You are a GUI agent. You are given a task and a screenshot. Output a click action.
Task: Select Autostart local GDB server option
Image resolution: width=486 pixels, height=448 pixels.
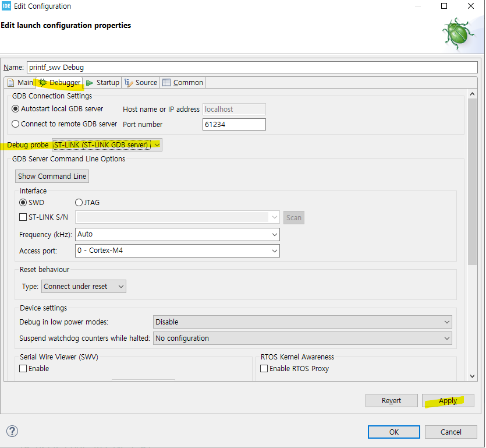[x=16, y=109]
